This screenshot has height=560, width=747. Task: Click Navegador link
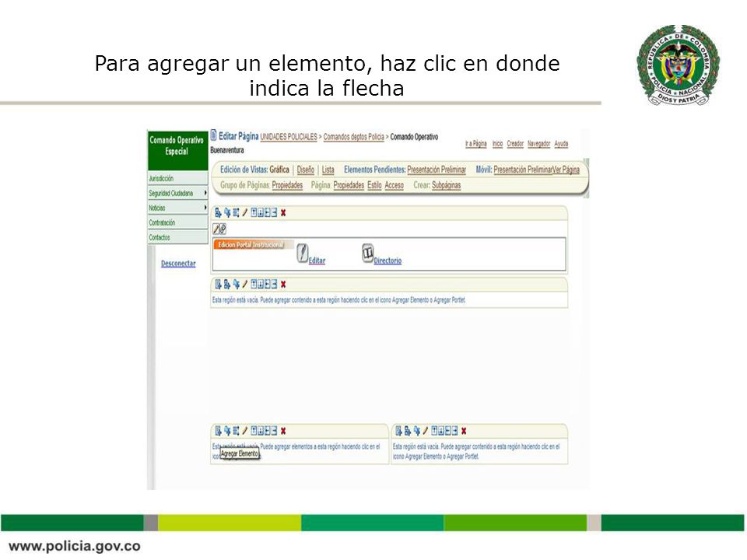(x=538, y=143)
